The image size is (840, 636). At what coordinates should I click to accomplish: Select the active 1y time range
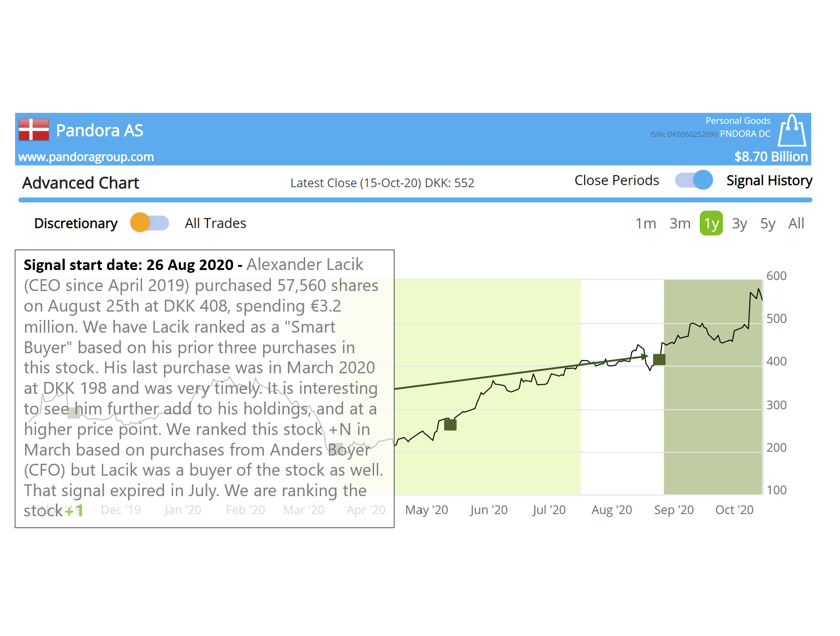(x=711, y=223)
